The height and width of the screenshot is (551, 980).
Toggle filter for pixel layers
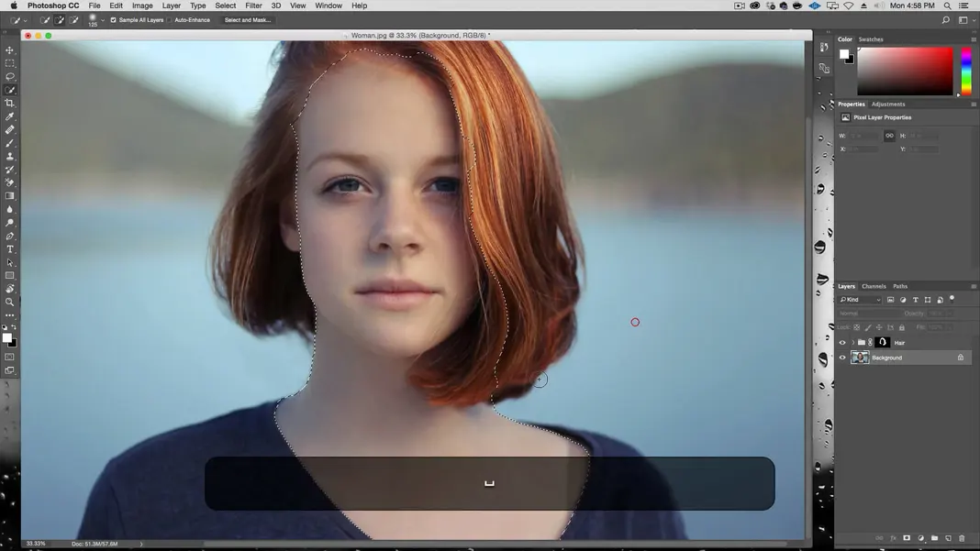pos(891,300)
